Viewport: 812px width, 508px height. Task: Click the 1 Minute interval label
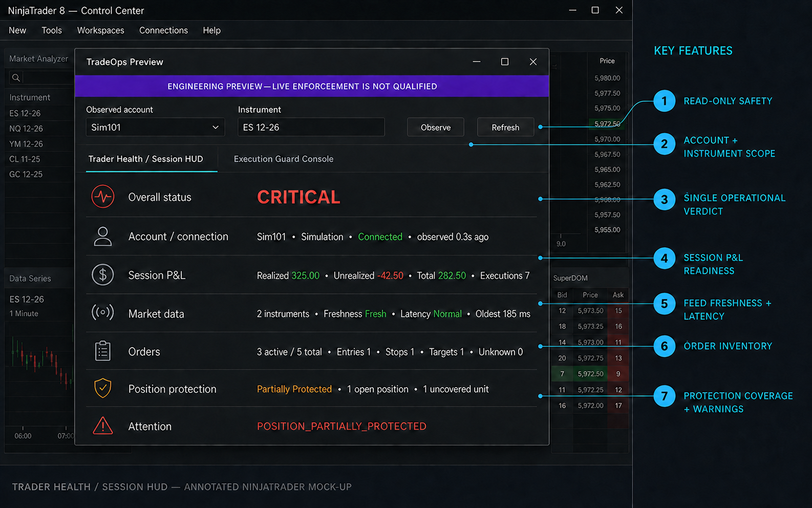point(24,313)
